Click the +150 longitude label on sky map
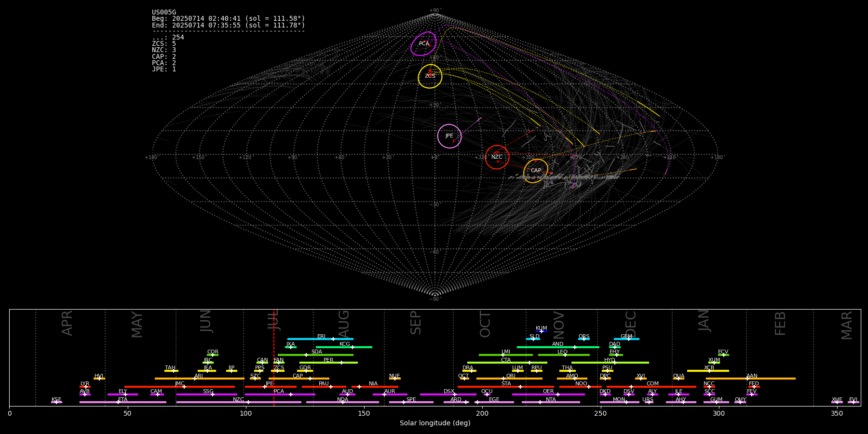This screenshot has height=434, width=868. [198, 157]
